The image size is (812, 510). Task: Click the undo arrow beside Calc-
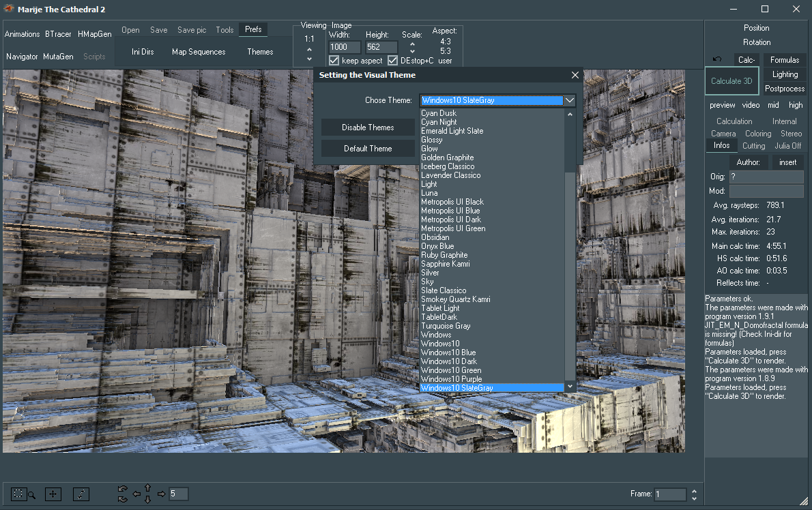tap(717, 60)
